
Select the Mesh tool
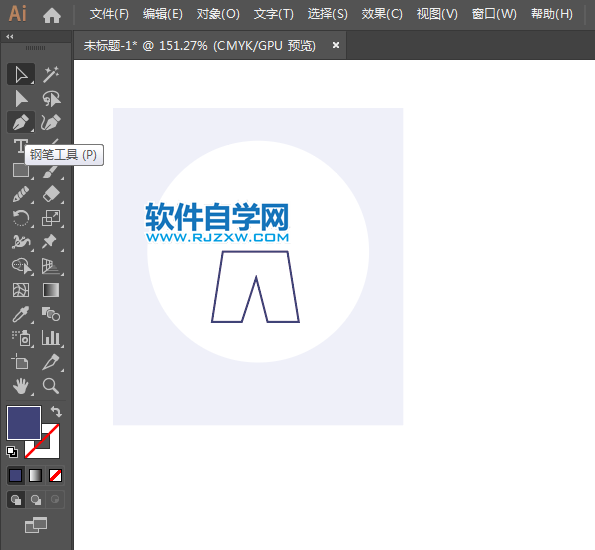(x=21, y=290)
